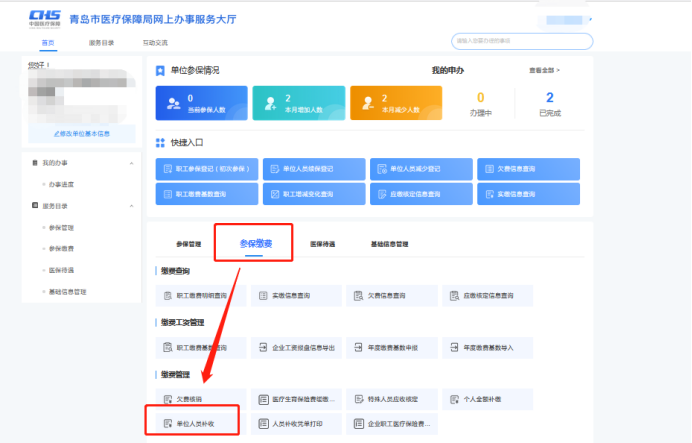Viewport: 692px width, 443px height.
Task: Open 职工参保登记（初次参保） quick entry
Action: pos(207,170)
